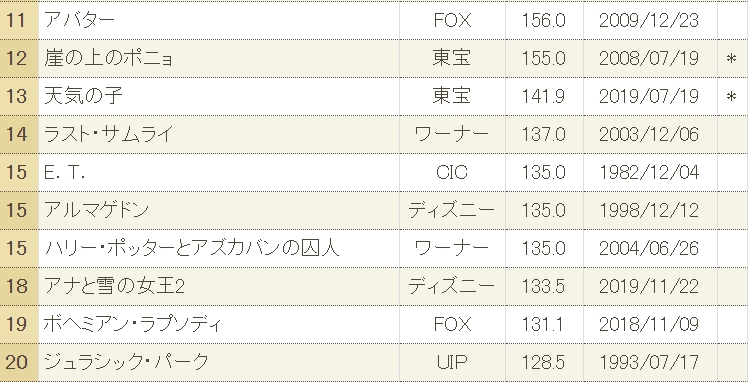Click the UIP distributor cell
Image resolution: width=755 pixels, height=382 pixels.
pos(452,362)
